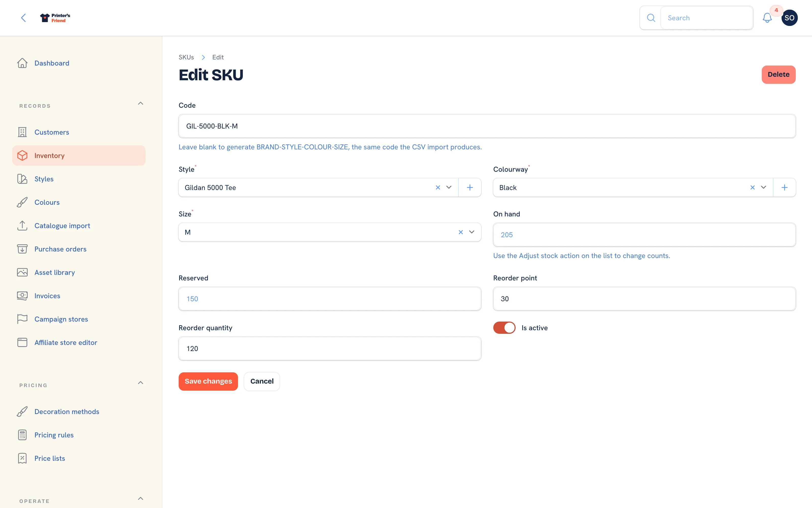Click the Colours paintbrush icon

22,202
